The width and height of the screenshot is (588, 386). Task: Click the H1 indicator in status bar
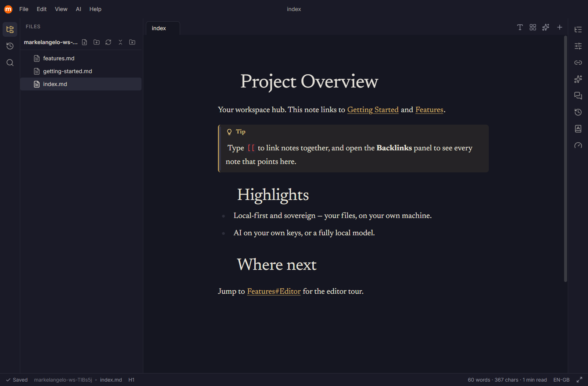(x=131, y=380)
